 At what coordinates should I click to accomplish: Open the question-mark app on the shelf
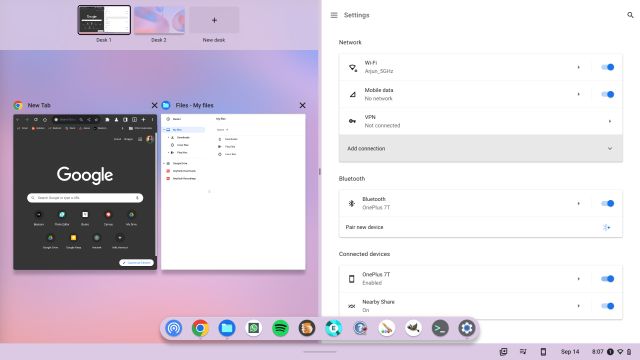tap(360, 328)
